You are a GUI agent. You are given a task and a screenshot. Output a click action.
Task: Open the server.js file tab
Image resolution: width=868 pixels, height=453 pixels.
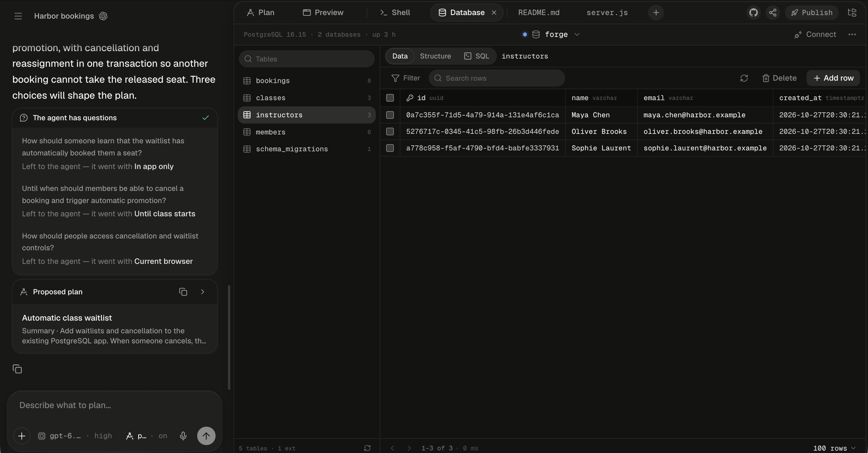(607, 12)
